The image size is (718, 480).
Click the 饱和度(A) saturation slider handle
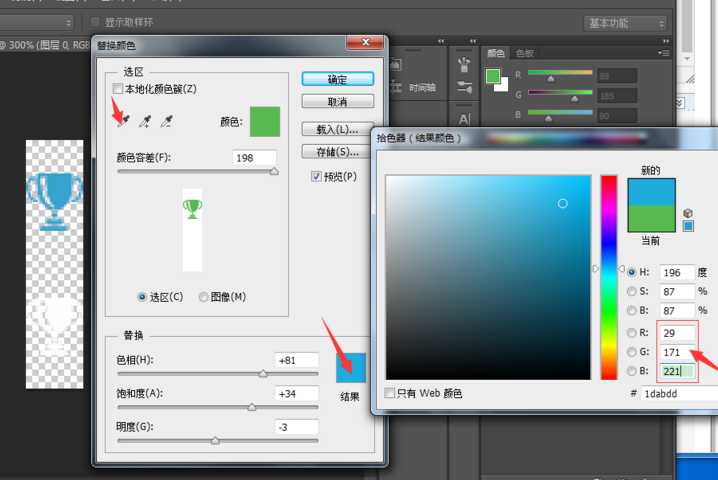[252, 407]
